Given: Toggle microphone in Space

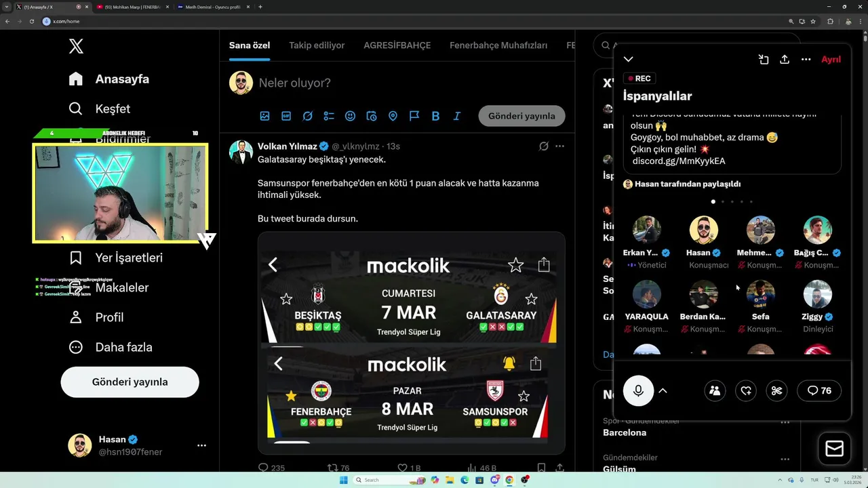Looking at the screenshot, I should click(638, 390).
